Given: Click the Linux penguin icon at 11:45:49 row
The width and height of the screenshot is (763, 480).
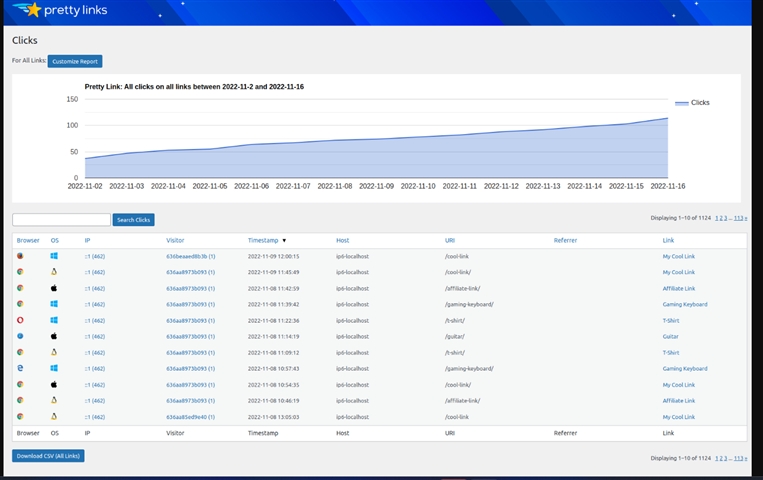Looking at the screenshot, I should [x=54, y=272].
